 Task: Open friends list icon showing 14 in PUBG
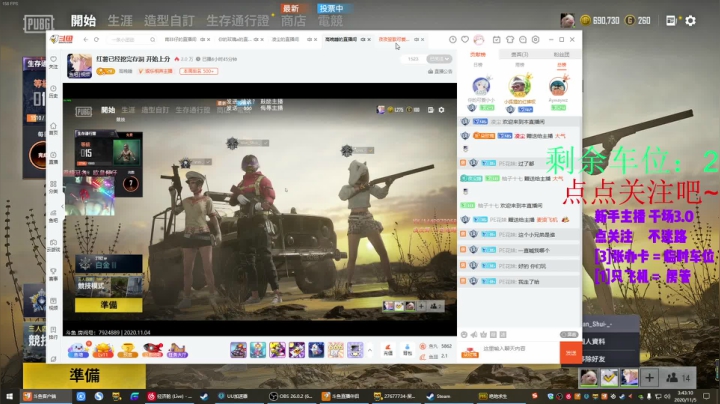click(678, 377)
